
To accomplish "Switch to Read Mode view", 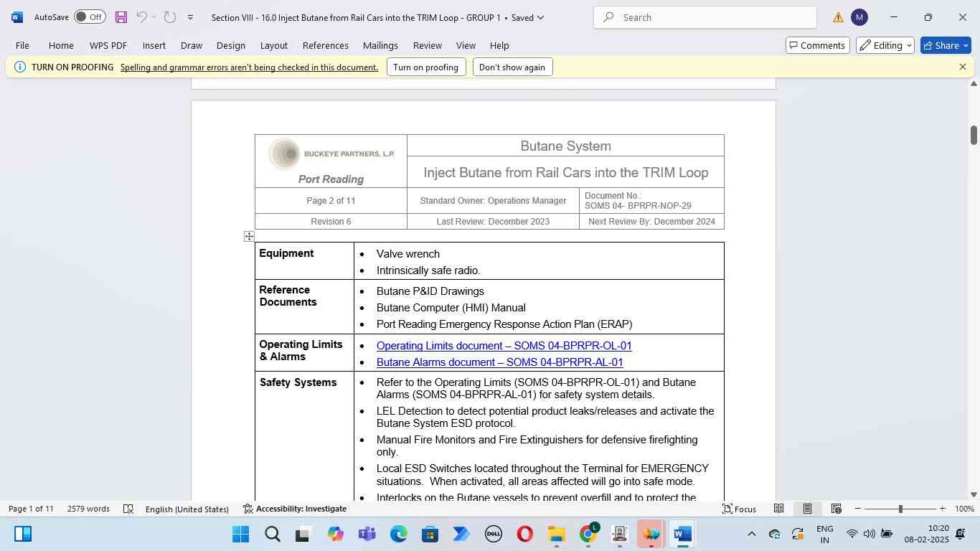I will [778, 509].
